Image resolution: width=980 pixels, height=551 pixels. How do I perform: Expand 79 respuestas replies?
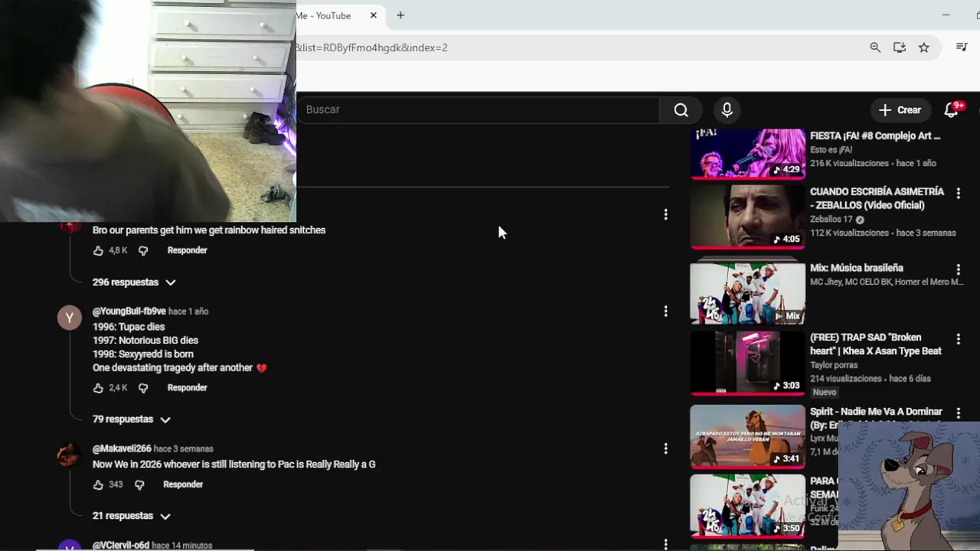[x=131, y=419]
